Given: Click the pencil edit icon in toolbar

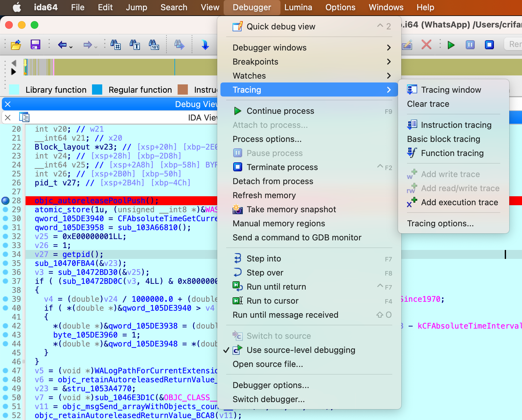Looking at the screenshot, I should pos(407,45).
